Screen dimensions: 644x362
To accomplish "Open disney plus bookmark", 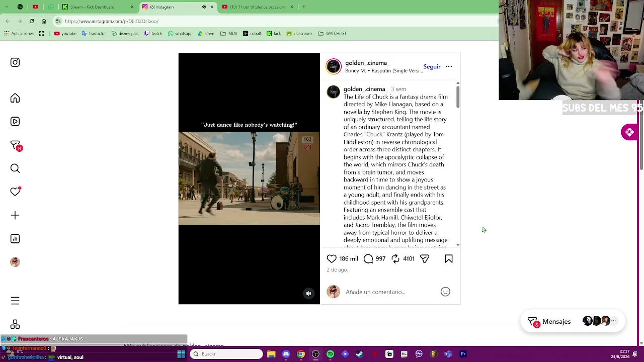I will pos(125,34).
